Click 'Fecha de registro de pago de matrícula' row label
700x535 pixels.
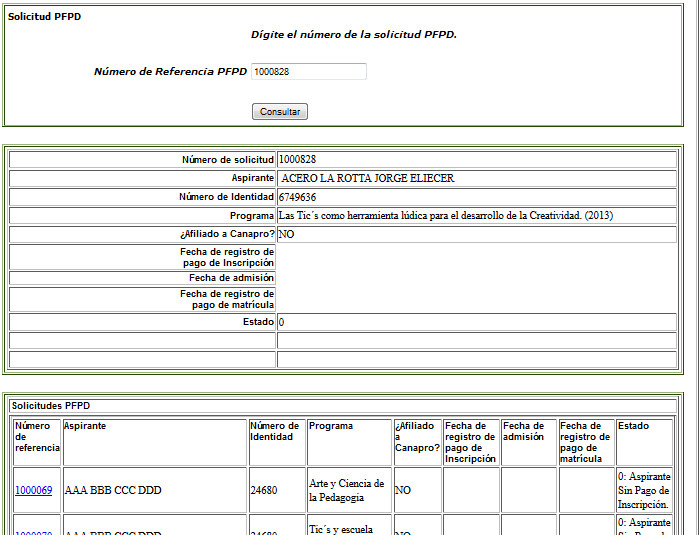[227, 299]
